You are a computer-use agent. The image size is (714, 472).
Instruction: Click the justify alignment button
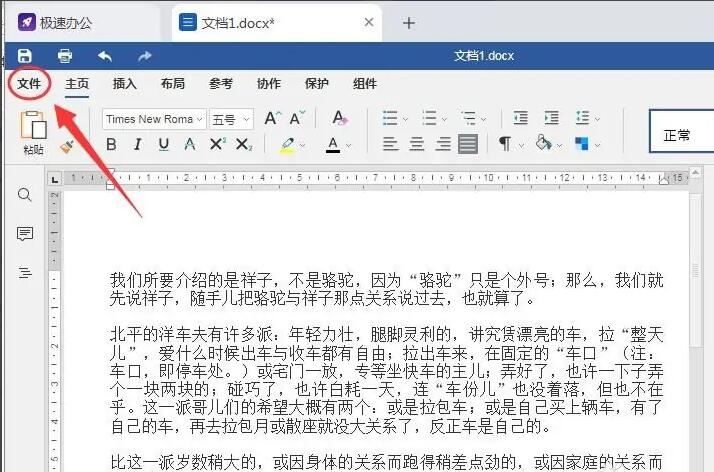[x=468, y=144]
